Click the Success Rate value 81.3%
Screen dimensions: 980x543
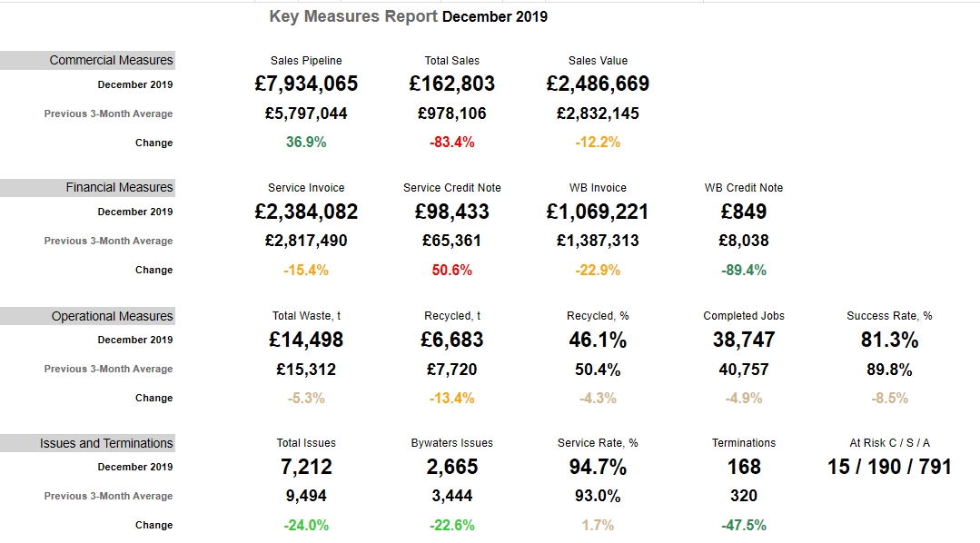click(x=889, y=340)
